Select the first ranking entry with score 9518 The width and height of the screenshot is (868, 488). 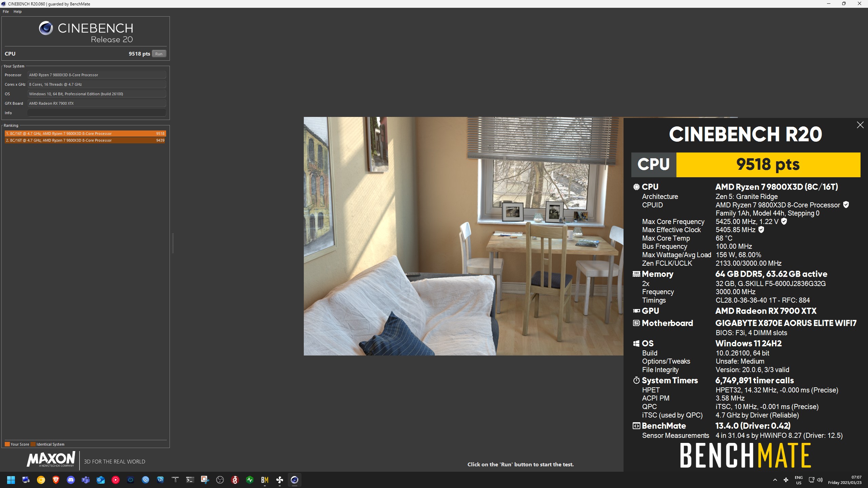85,134
